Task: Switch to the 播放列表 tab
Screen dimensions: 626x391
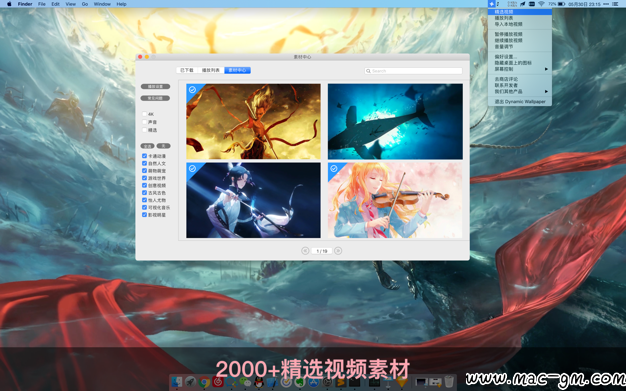Action: pos(211,70)
